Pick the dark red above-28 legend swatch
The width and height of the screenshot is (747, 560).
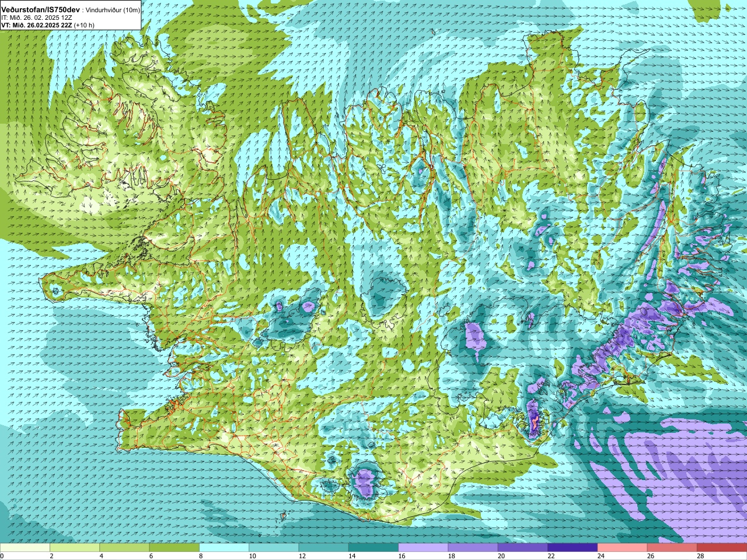pyautogui.click(x=722, y=548)
